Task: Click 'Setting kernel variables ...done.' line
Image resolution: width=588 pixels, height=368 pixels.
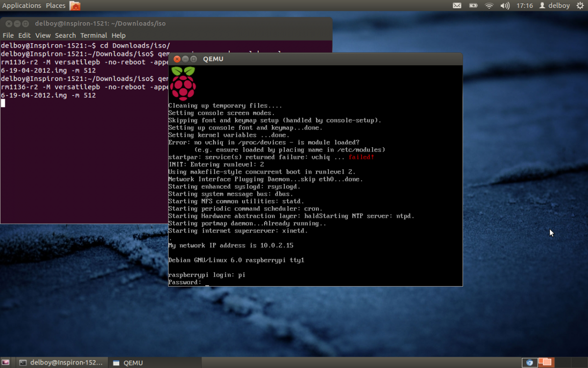Action: coord(229,135)
